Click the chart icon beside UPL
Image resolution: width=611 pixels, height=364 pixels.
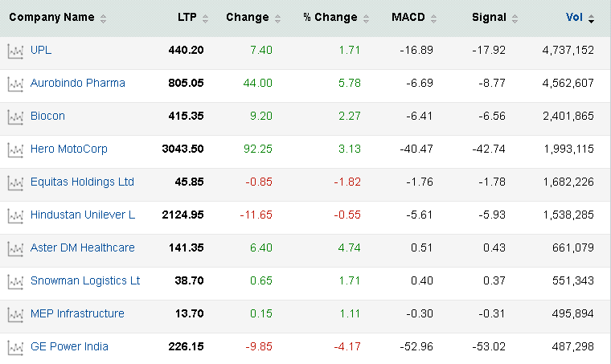(x=14, y=51)
